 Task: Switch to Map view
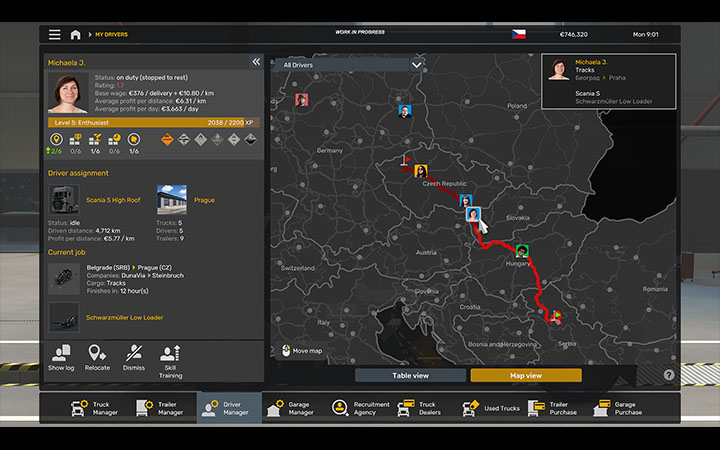pos(526,376)
